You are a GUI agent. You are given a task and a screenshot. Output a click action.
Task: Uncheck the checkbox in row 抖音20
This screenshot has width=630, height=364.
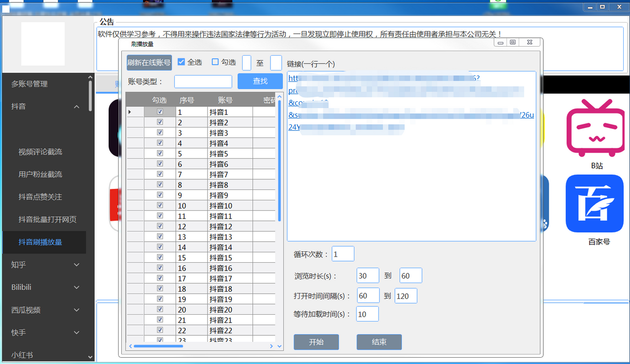160,309
